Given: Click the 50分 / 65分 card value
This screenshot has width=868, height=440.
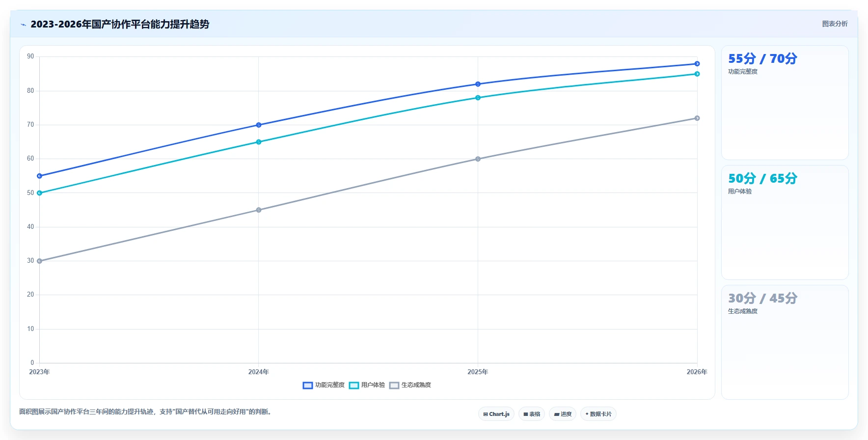Looking at the screenshot, I should click(762, 178).
